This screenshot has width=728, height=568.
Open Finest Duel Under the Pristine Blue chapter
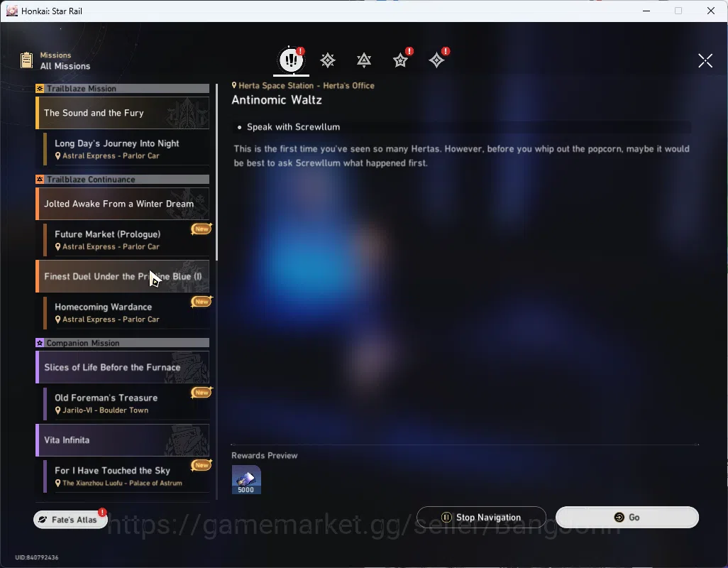tap(123, 276)
